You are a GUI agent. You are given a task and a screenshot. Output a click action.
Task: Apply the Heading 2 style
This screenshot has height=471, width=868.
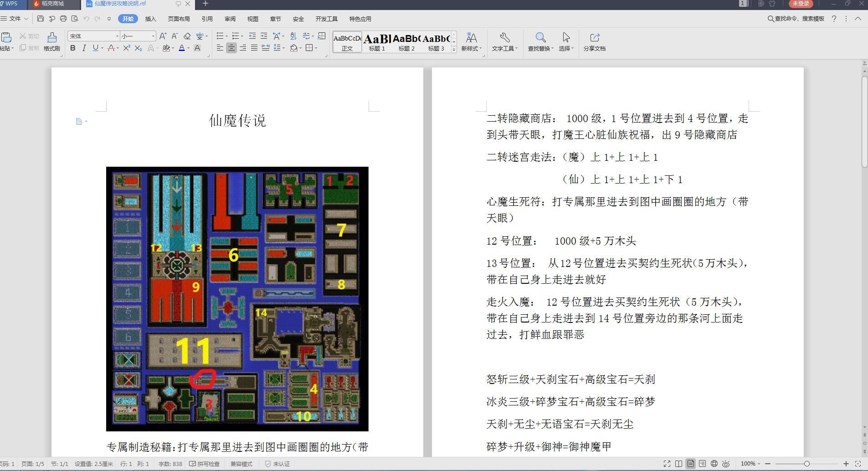pyautogui.click(x=406, y=42)
